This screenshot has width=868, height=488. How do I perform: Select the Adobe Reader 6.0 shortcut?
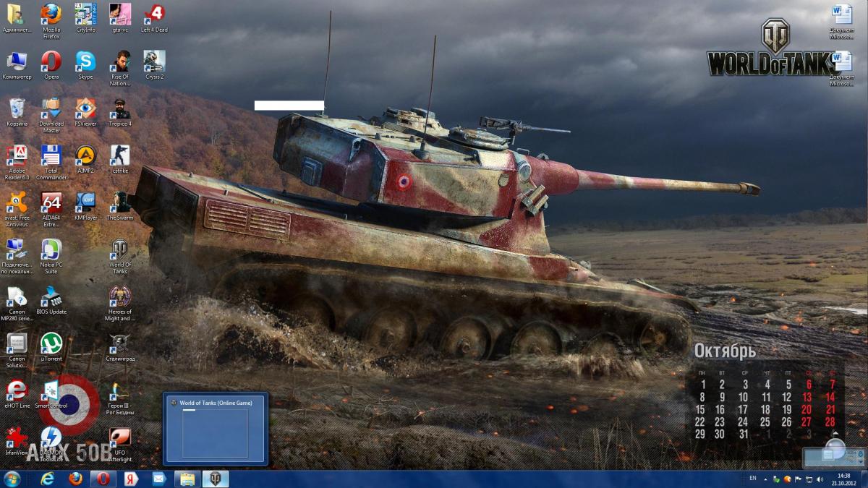(17, 162)
